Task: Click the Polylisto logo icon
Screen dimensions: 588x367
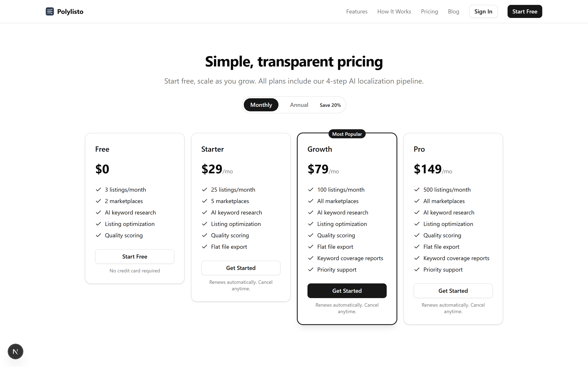Action: [50, 11]
